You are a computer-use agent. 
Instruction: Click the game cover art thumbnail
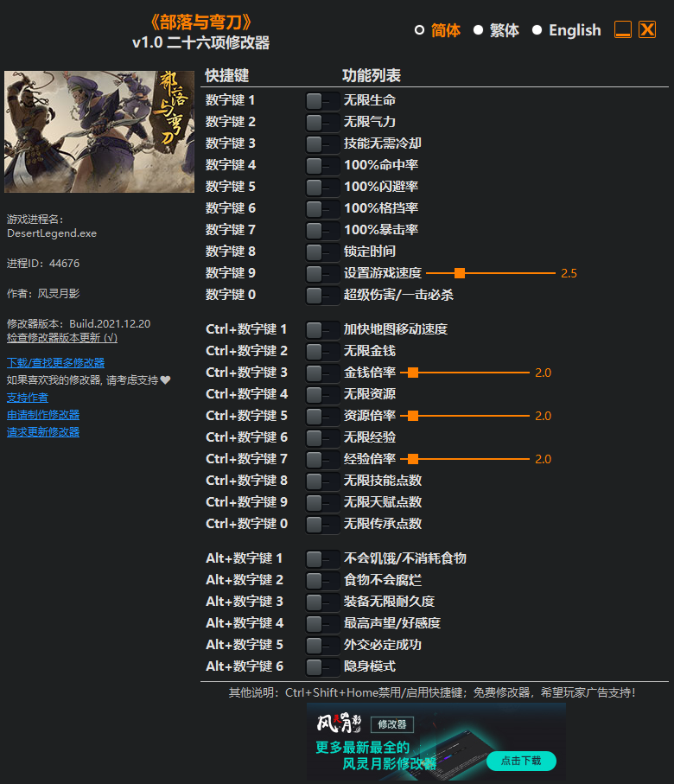point(99,131)
